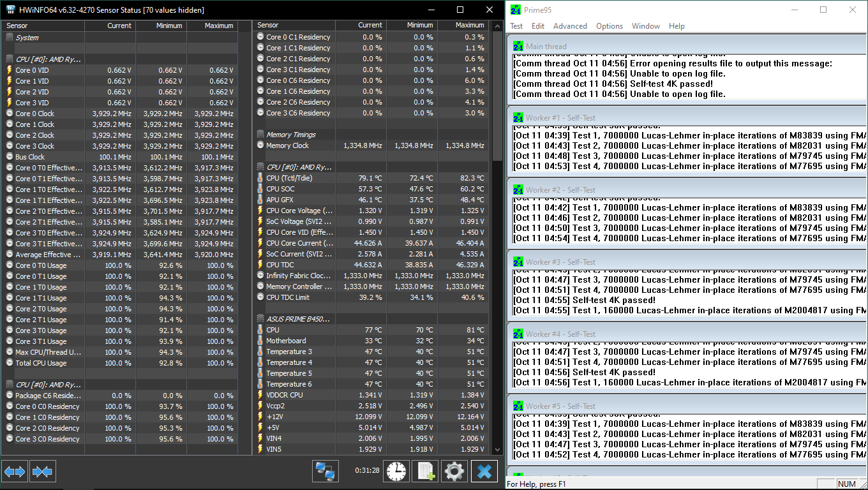Click the lightning icon beside +12V
Viewport: 868px width, 490px height.
pyautogui.click(x=260, y=417)
